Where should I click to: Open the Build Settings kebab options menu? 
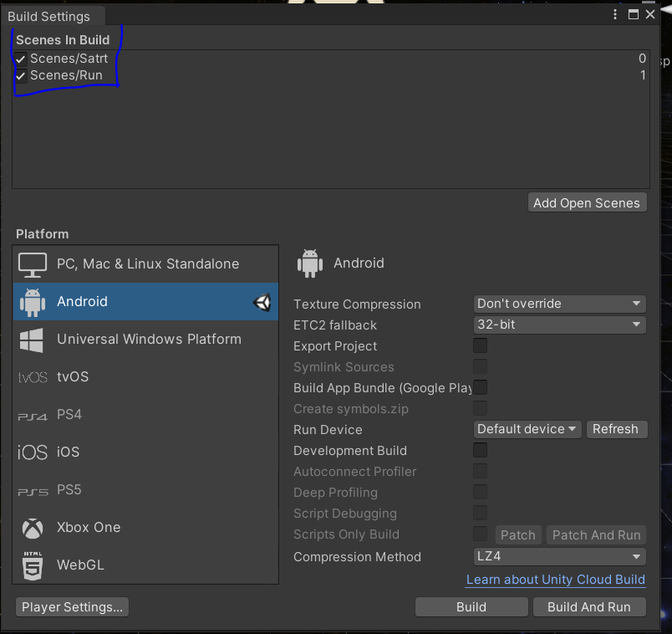pos(615,14)
